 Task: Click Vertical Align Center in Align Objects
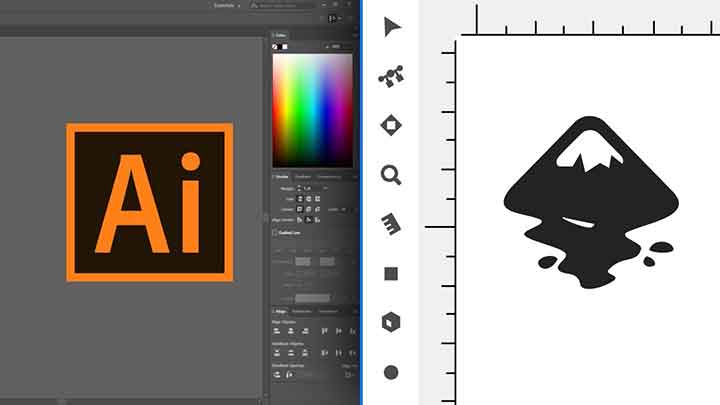[338, 331]
